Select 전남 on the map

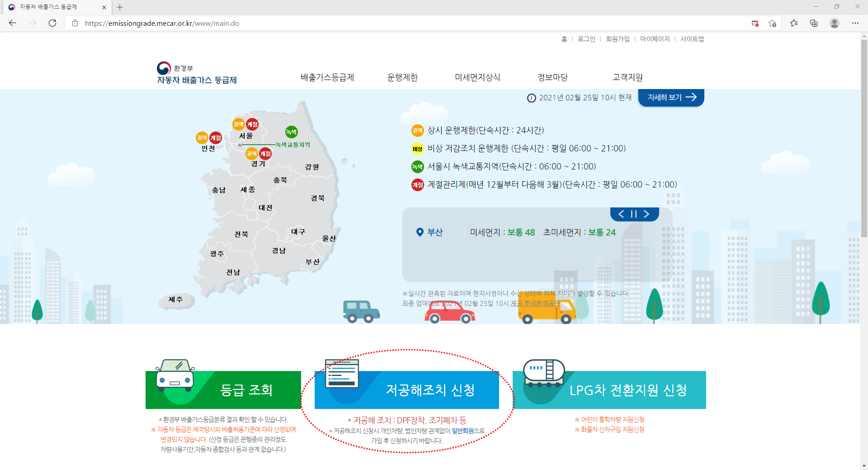click(233, 272)
